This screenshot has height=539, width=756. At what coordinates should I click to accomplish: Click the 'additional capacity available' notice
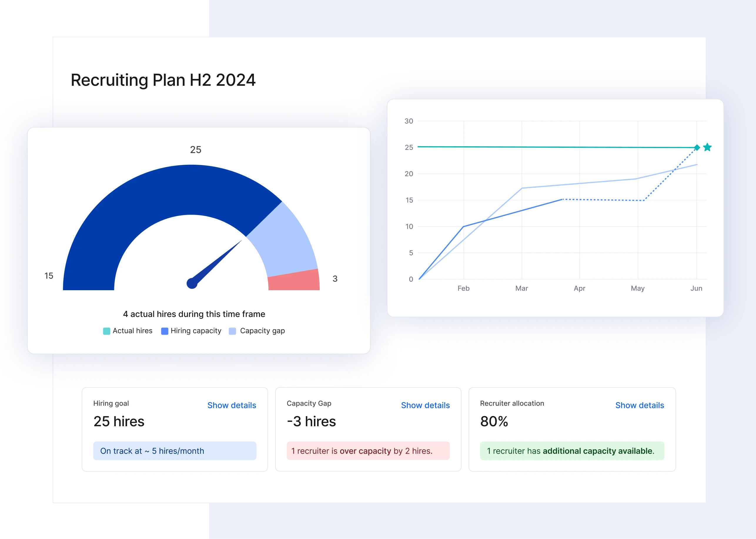click(572, 451)
